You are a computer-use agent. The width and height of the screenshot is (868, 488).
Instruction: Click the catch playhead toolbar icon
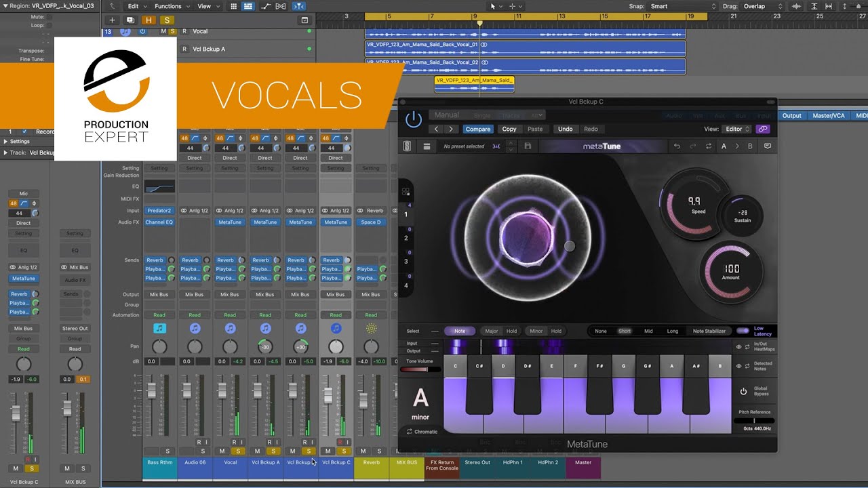[299, 6]
